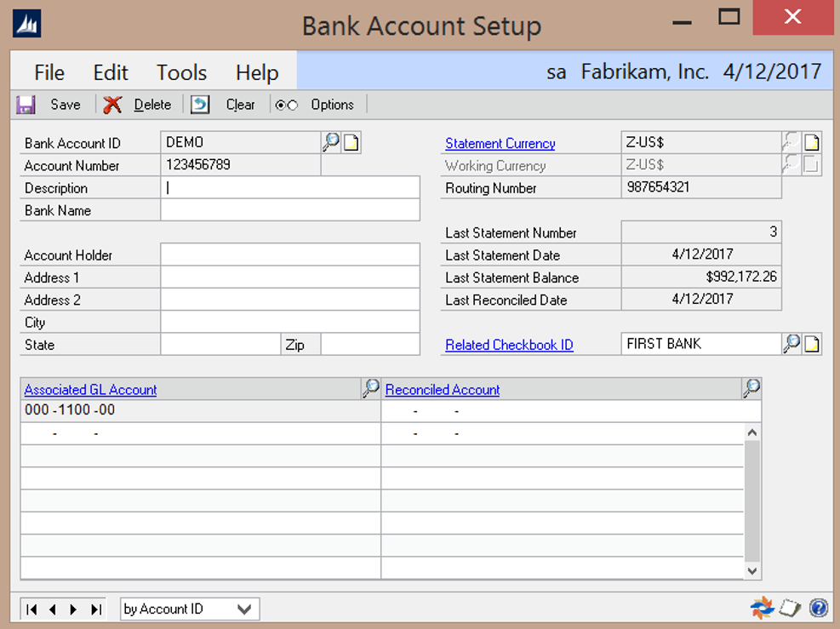
Task: Click the Save floppy disk icon
Action: [26, 105]
